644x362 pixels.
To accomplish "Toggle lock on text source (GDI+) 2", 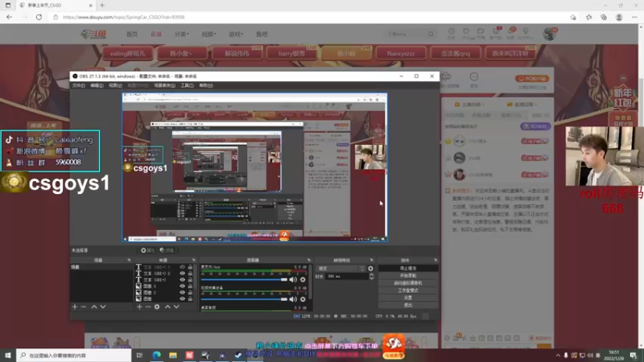I will [x=190, y=274].
